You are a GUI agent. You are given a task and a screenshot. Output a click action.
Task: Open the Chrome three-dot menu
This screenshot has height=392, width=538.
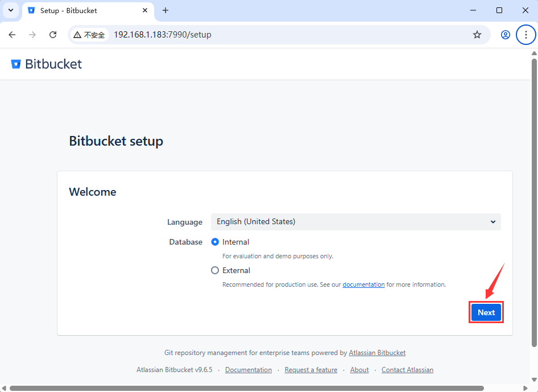[x=525, y=35]
